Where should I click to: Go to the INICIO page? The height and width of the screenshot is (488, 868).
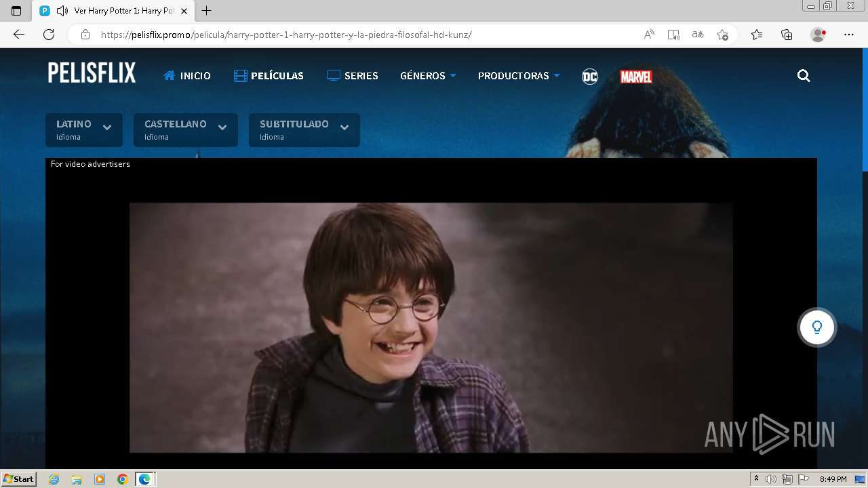pos(187,76)
